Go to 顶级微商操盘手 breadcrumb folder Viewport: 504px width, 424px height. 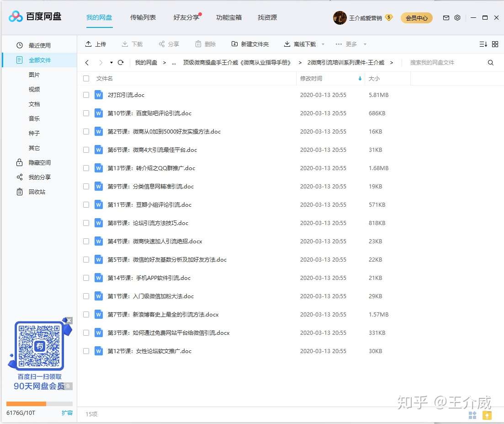[237, 62]
